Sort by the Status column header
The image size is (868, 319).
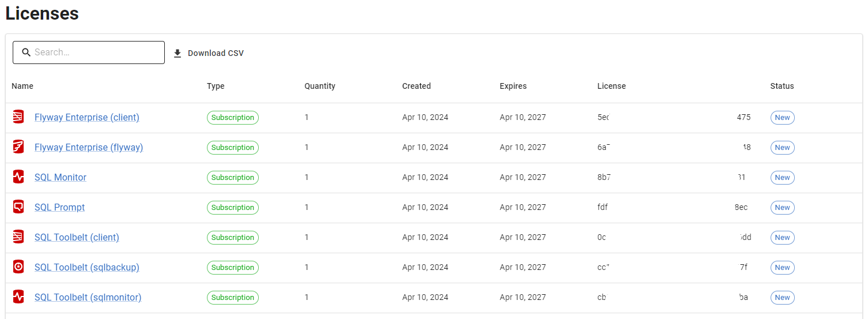click(782, 86)
